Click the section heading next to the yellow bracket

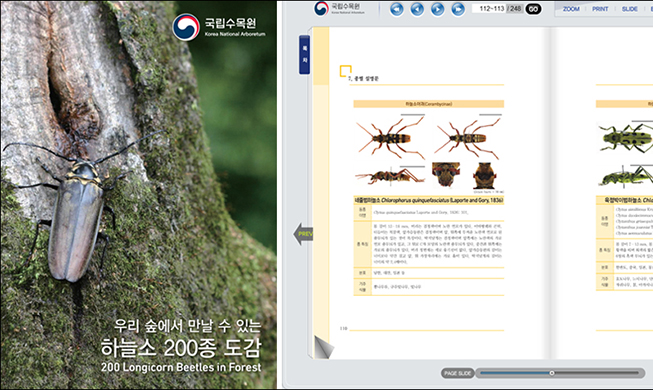tap(364, 78)
